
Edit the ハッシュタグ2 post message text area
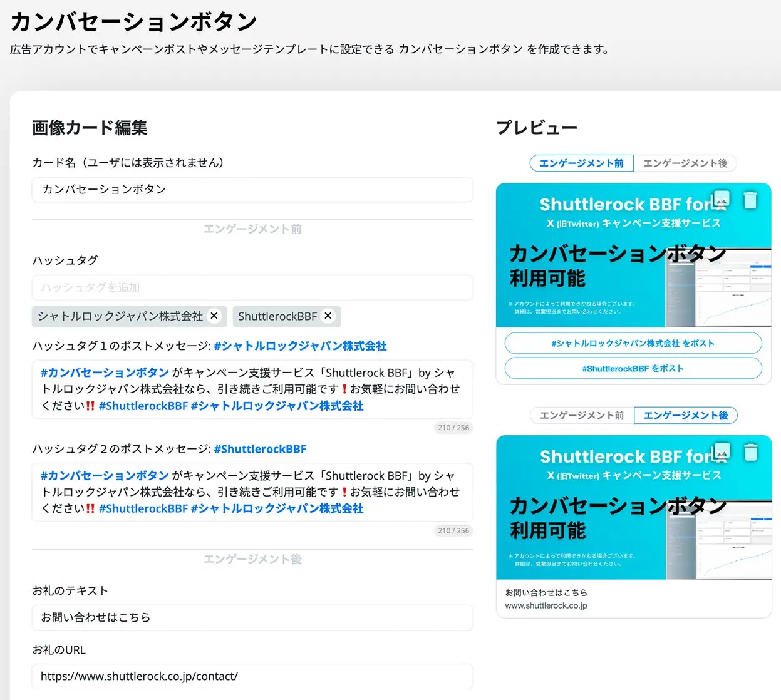(252, 492)
